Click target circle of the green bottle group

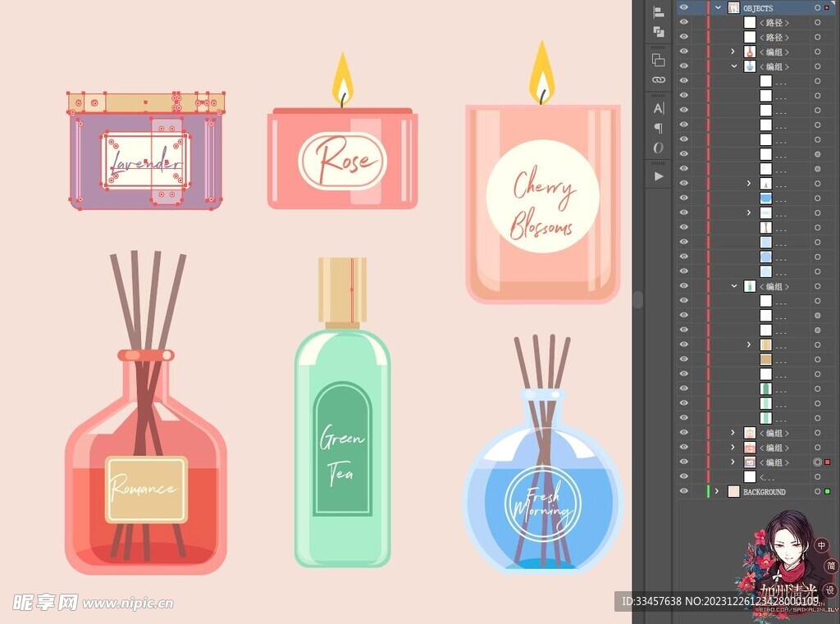tap(818, 286)
